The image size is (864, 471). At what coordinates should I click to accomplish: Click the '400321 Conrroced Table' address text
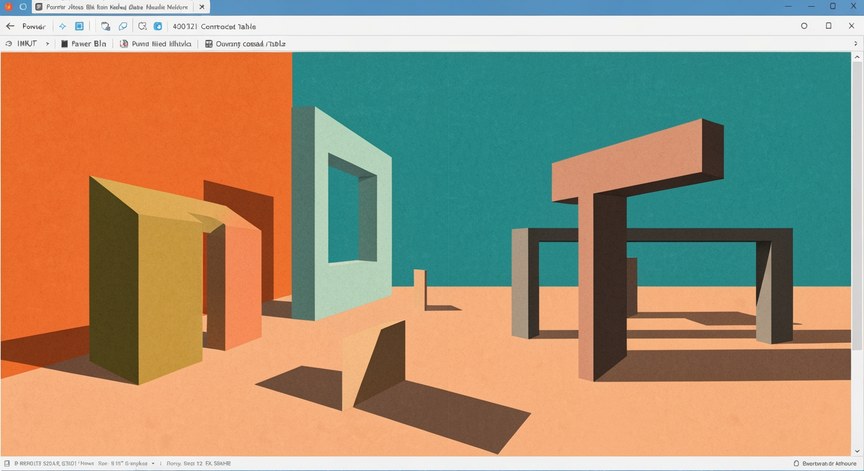tap(214, 26)
